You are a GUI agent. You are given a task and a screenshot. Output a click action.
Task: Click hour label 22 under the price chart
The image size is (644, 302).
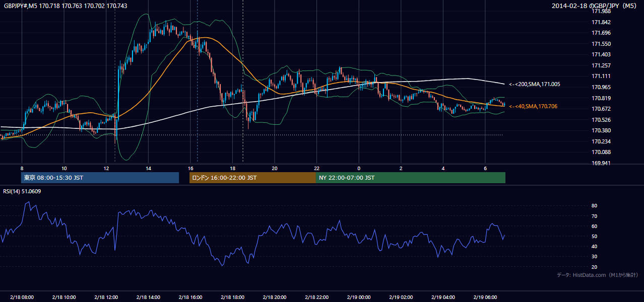pyautogui.click(x=316, y=168)
